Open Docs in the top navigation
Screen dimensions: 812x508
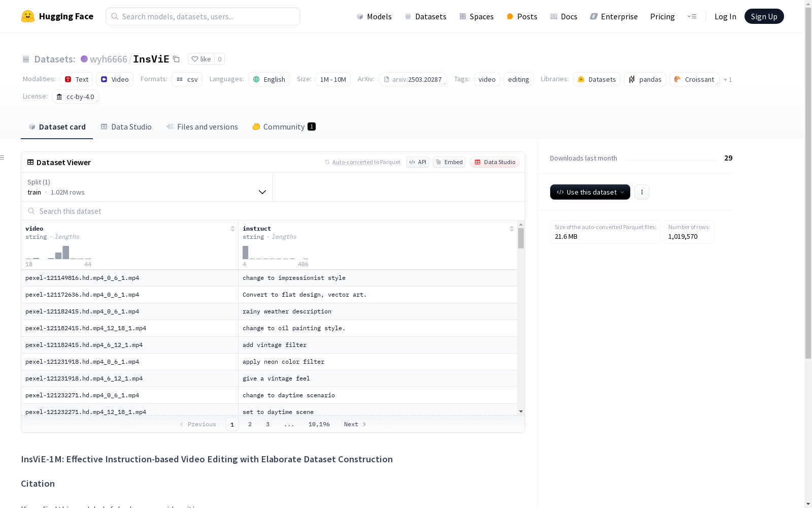click(564, 16)
